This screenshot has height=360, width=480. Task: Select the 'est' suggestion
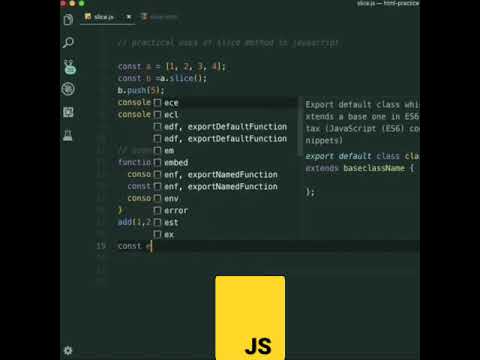point(225,223)
